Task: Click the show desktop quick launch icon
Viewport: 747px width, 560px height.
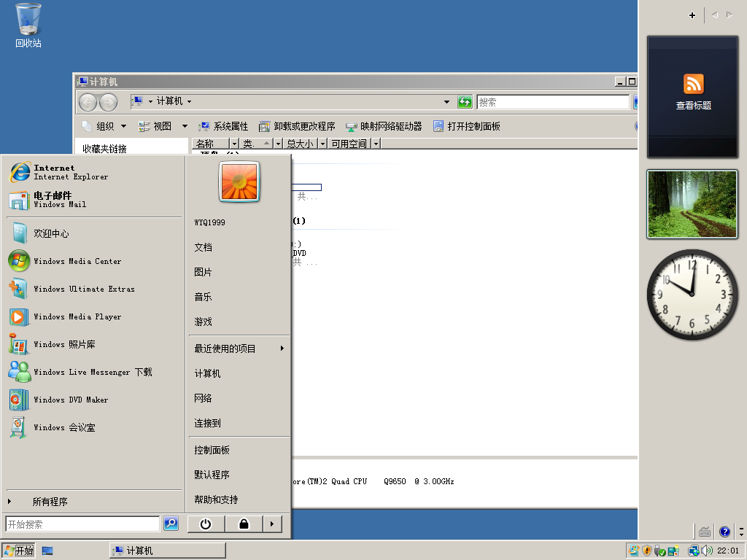Action: point(47,551)
